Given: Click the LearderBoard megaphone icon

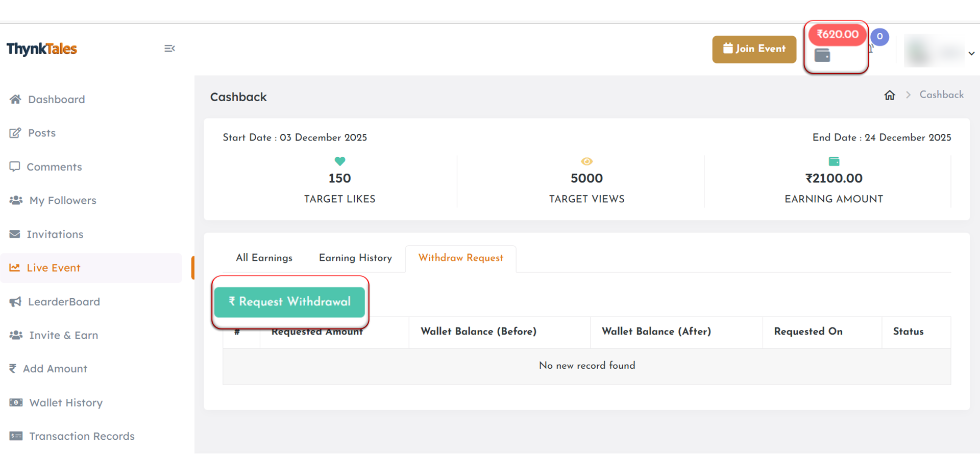Looking at the screenshot, I should (x=15, y=301).
